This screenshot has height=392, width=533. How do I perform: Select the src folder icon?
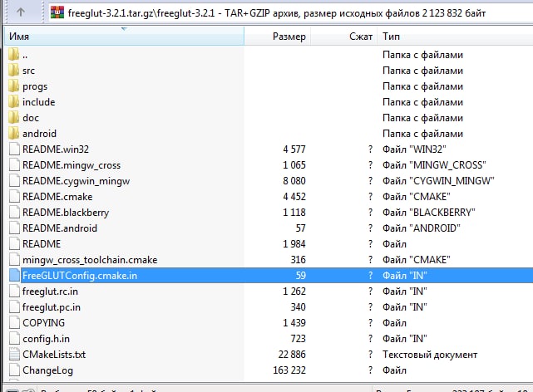coord(13,71)
